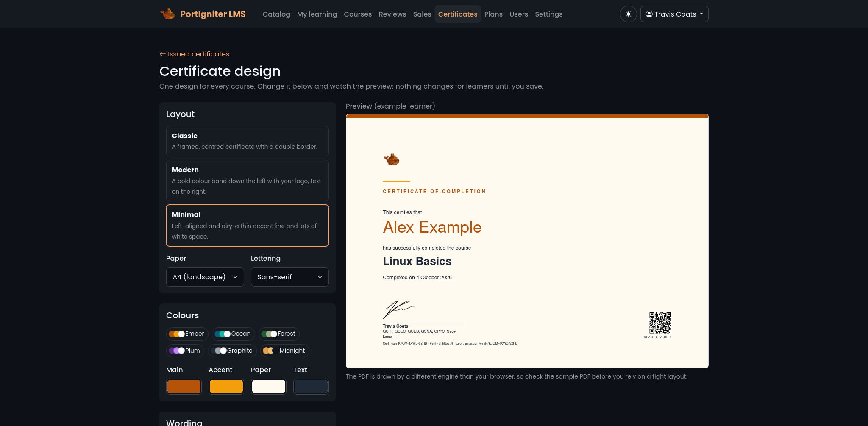Open the Lettering dropdown showing Sans-serif
868x426 pixels.
coord(290,277)
